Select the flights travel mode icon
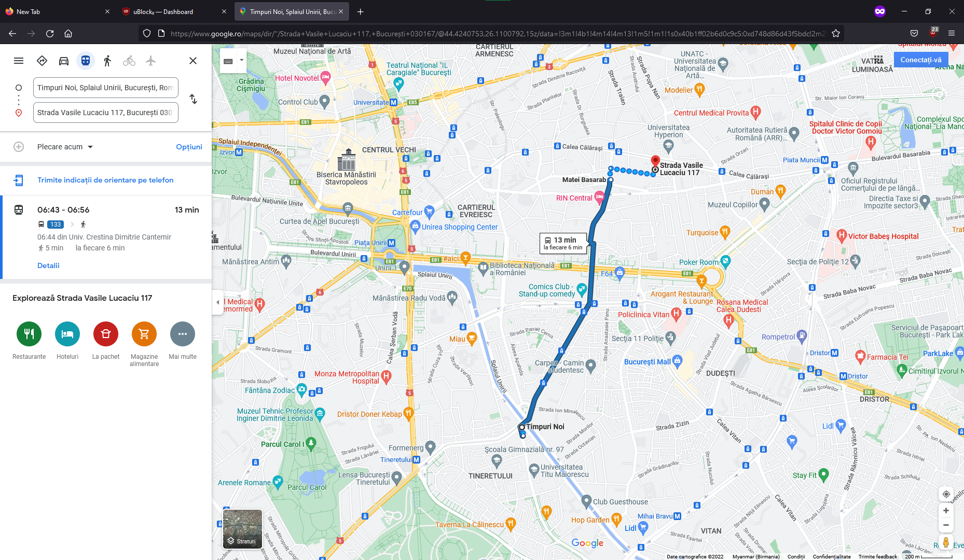Screen dimensions: 964x560 pyautogui.click(x=151, y=61)
